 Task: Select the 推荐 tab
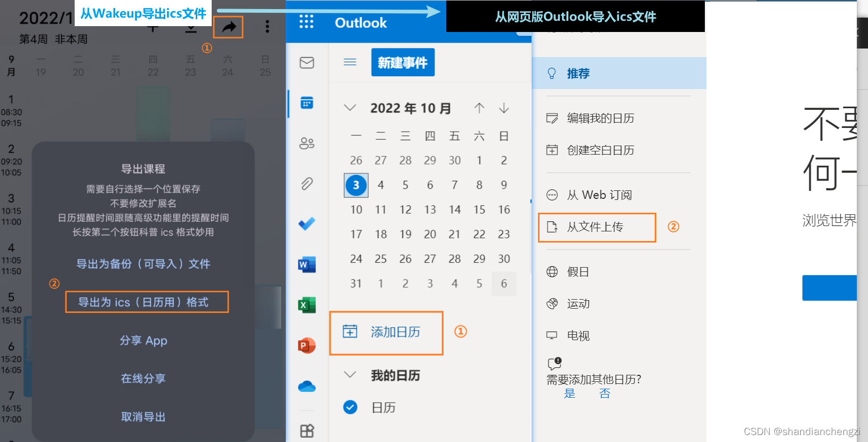619,73
